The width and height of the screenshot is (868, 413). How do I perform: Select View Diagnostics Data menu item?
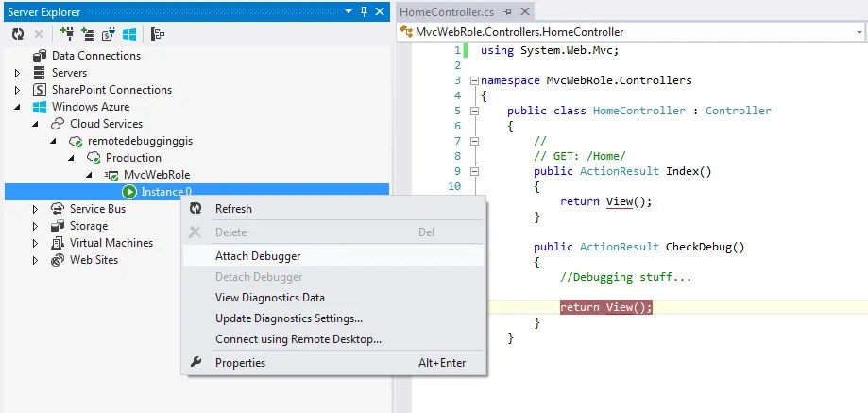(333, 298)
